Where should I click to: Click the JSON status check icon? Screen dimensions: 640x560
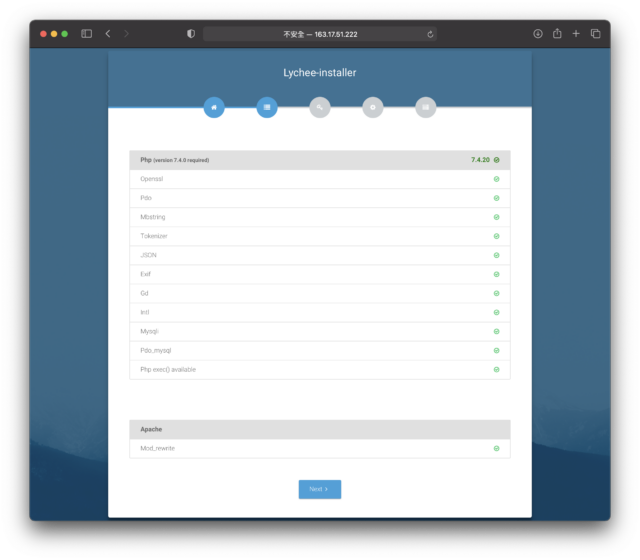coord(496,255)
